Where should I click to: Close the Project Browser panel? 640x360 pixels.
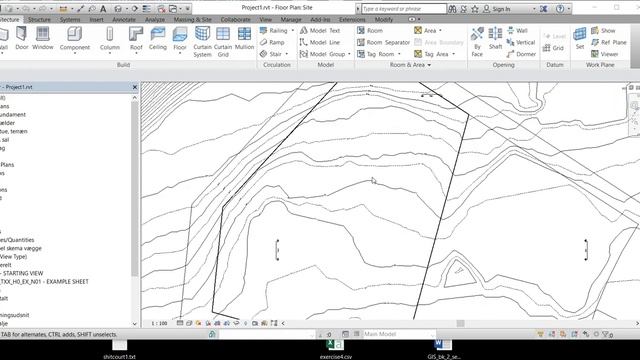coord(135,87)
